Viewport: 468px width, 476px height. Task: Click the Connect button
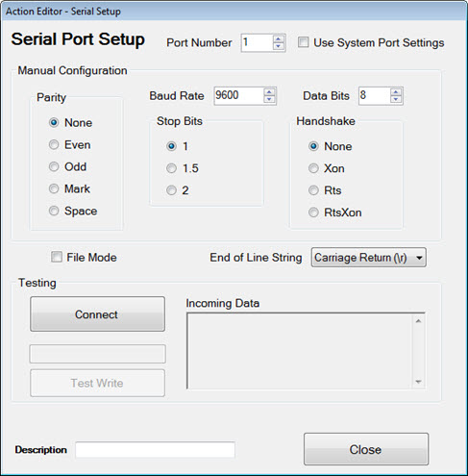click(97, 314)
